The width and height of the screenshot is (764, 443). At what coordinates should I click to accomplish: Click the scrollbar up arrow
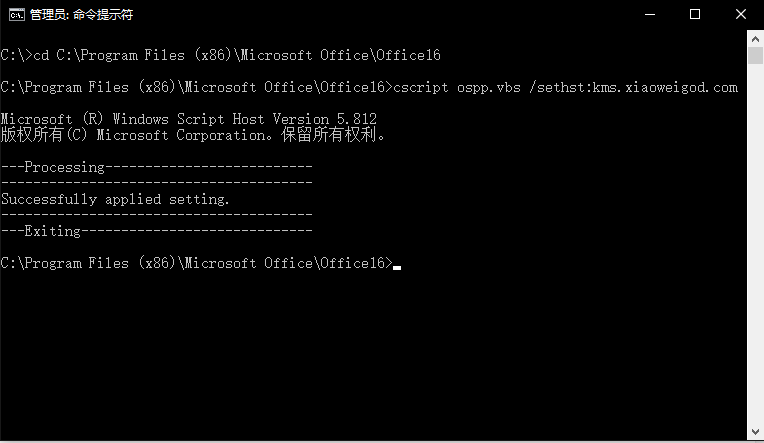pos(755,39)
